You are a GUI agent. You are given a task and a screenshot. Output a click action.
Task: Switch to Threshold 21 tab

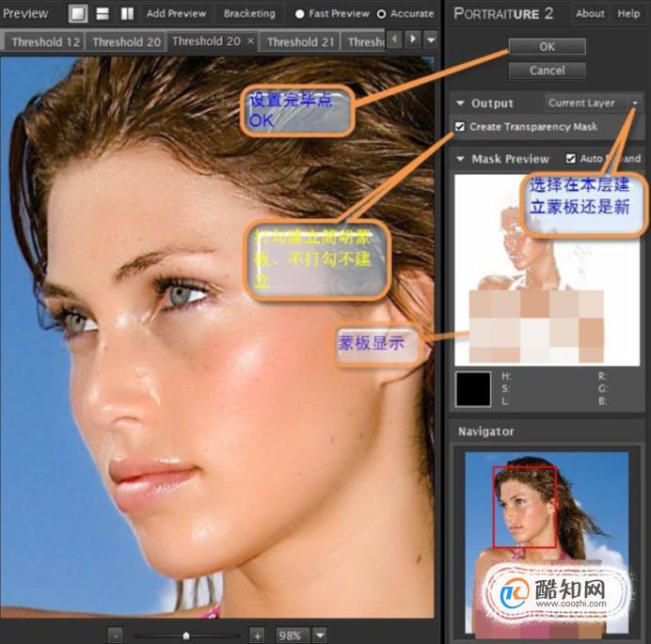point(300,42)
